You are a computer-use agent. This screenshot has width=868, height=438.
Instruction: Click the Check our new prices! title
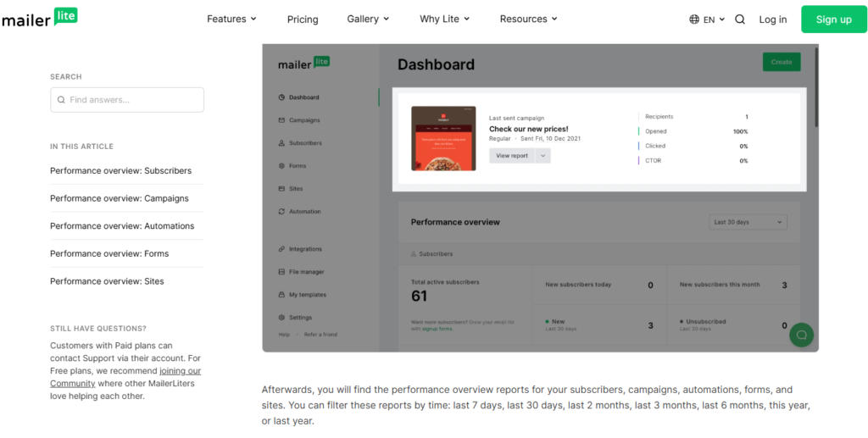(529, 129)
